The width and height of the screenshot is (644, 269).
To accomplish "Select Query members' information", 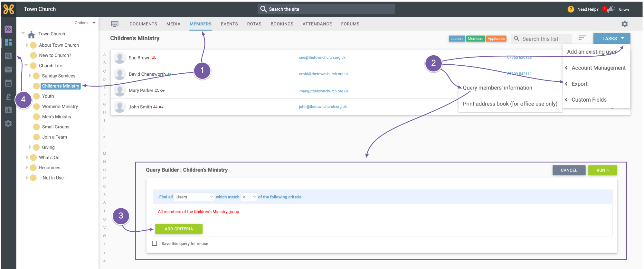I will click(x=497, y=88).
